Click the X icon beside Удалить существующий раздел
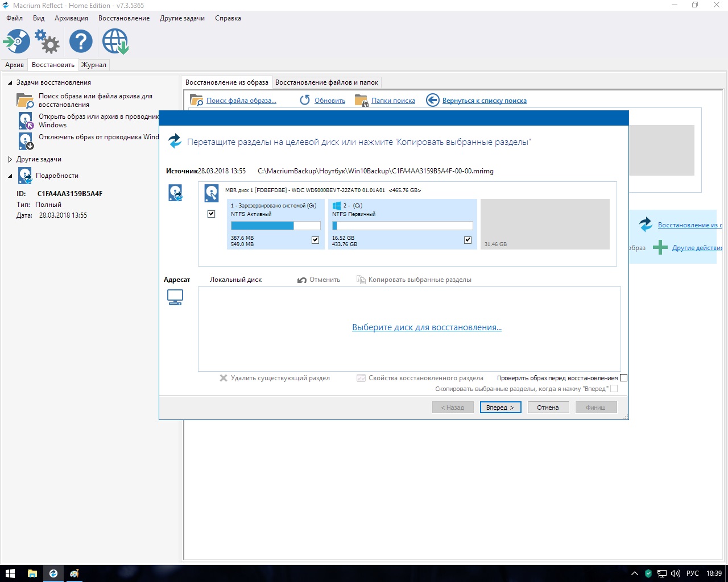This screenshot has width=728, height=582. tap(224, 378)
